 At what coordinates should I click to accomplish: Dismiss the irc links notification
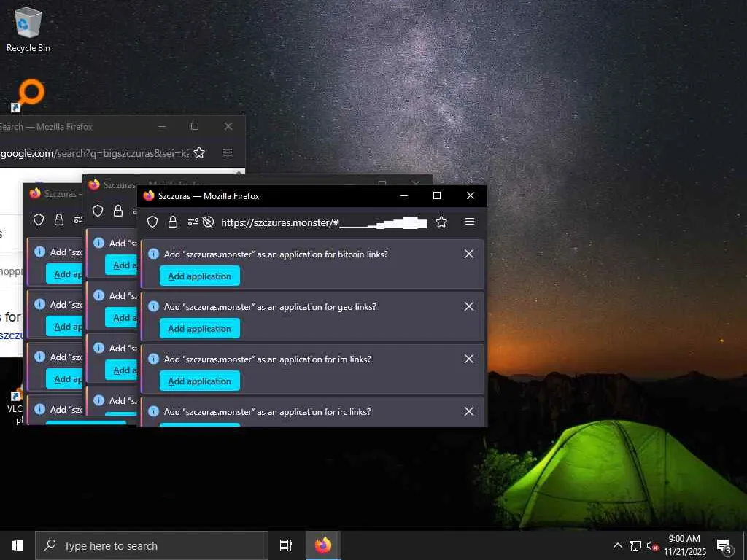coord(469,411)
